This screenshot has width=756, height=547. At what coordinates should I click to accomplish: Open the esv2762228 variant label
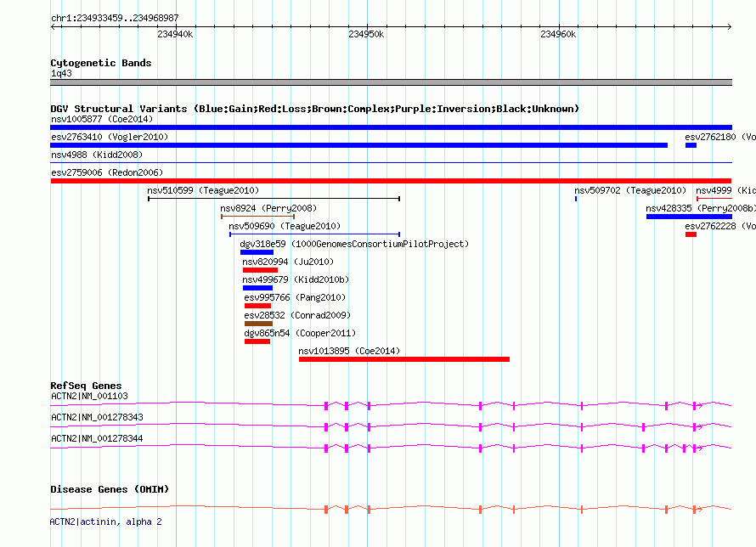(719, 226)
